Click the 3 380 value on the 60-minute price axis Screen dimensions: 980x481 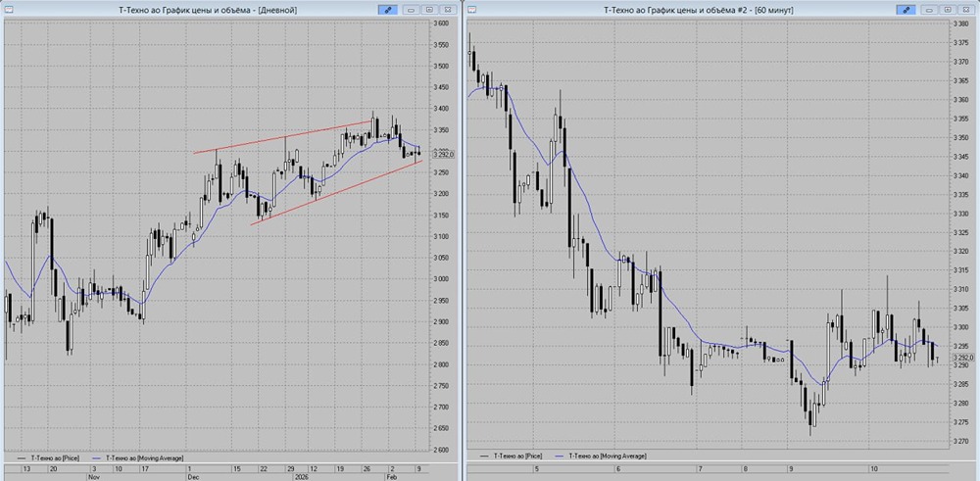tap(959, 24)
